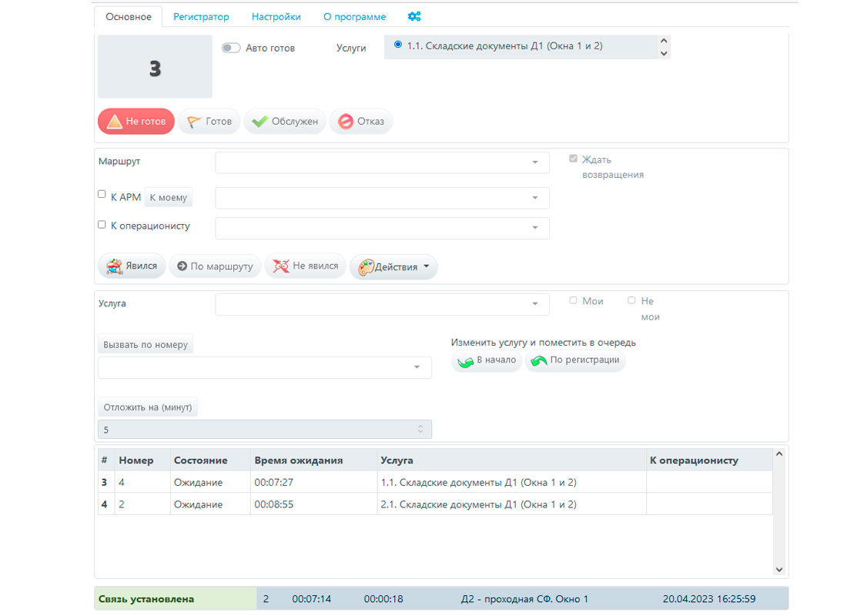847x616 pixels.
Task: Click the people icon on Явился
Action: pos(114,266)
